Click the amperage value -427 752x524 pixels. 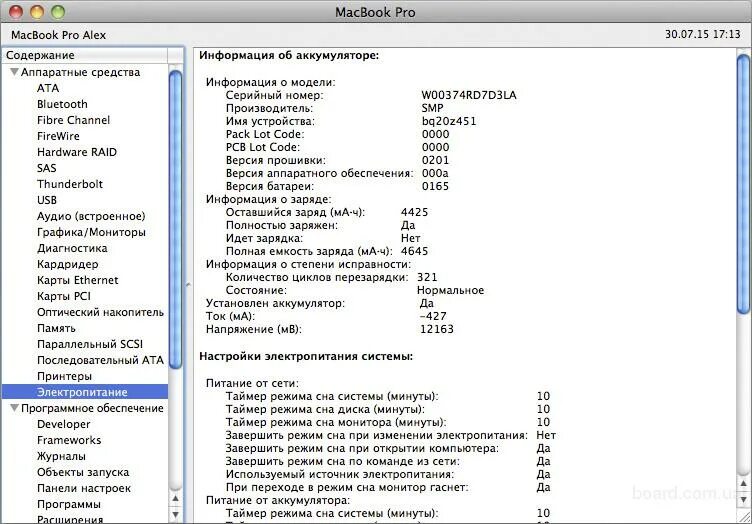coord(433,316)
